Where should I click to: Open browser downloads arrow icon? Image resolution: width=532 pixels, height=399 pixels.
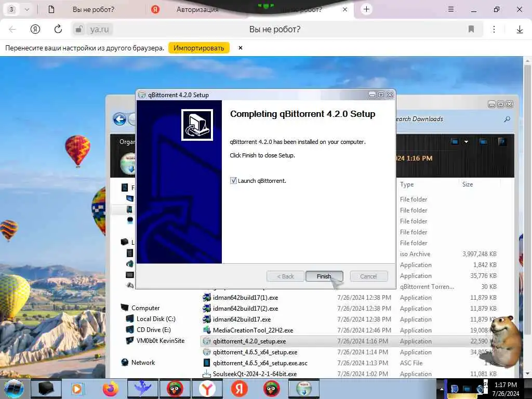point(520,30)
